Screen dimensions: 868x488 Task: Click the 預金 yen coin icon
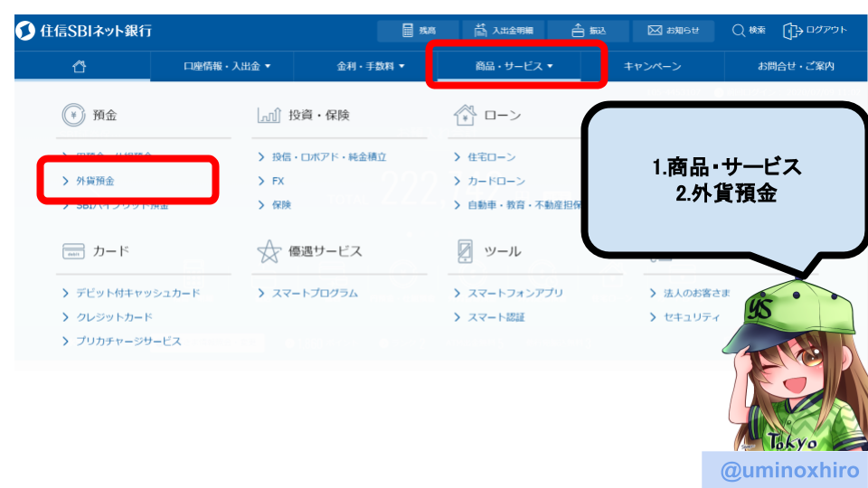(x=73, y=115)
